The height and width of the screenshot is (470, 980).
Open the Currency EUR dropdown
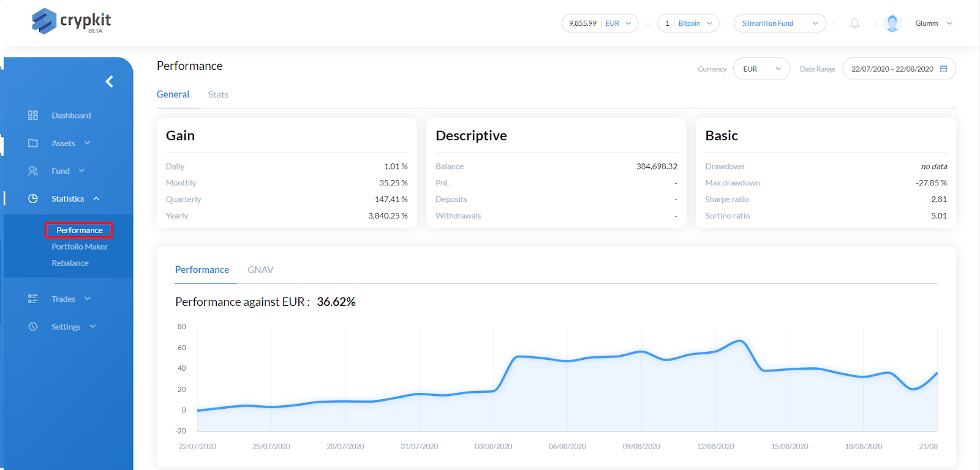click(761, 69)
